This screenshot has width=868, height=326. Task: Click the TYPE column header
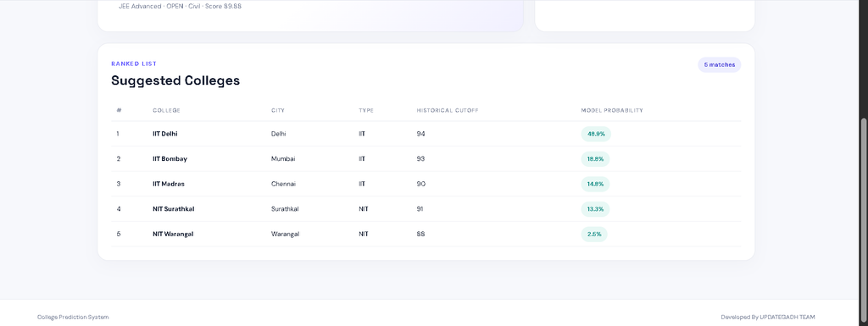pos(366,111)
